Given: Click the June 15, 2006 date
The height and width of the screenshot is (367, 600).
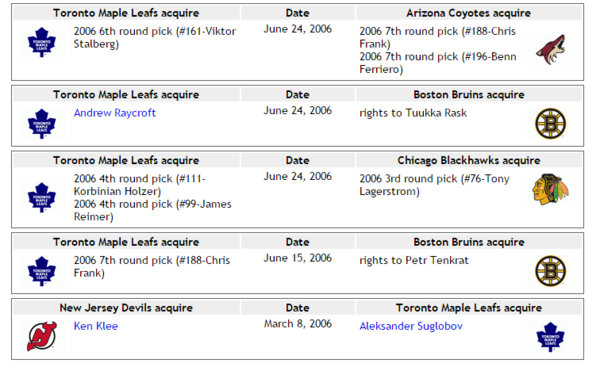Looking at the screenshot, I should [x=298, y=258].
